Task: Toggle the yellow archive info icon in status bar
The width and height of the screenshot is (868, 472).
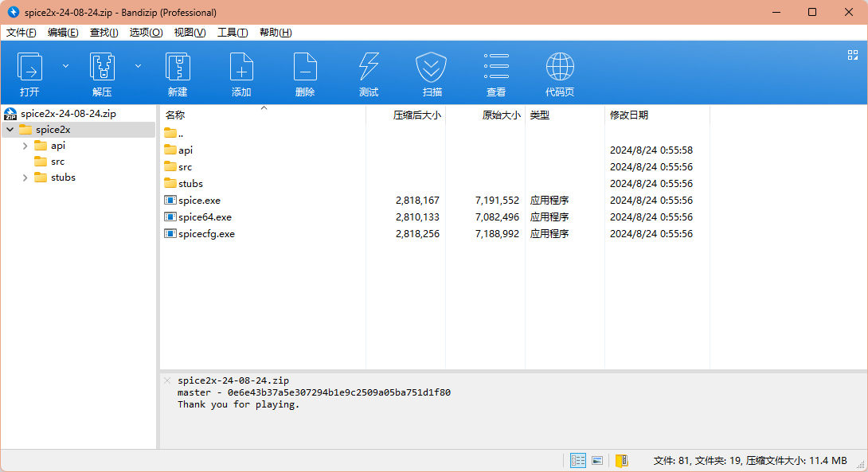Action: [x=622, y=461]
